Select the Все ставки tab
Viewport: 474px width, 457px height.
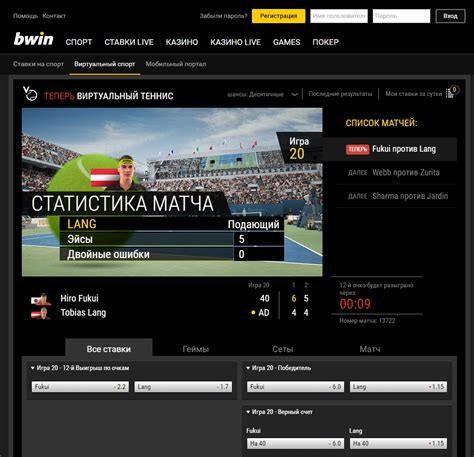click(109, 349)
